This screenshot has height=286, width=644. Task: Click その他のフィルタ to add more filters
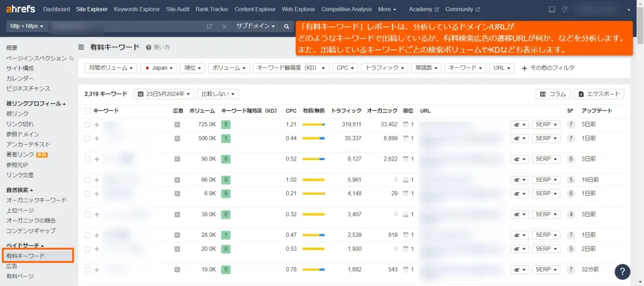[x=548, y=68]
